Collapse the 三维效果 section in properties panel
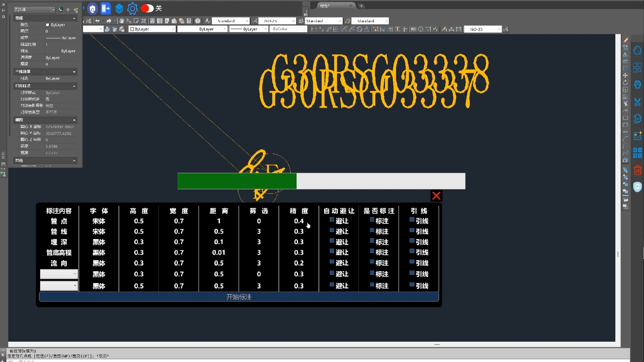 74,72
